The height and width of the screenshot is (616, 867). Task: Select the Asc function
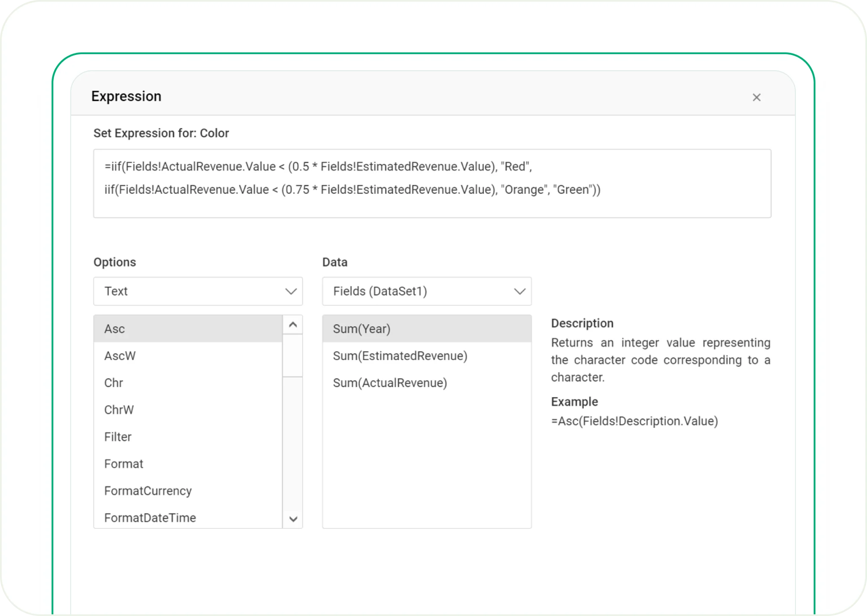pyautogui.click(x=115, y=329)
